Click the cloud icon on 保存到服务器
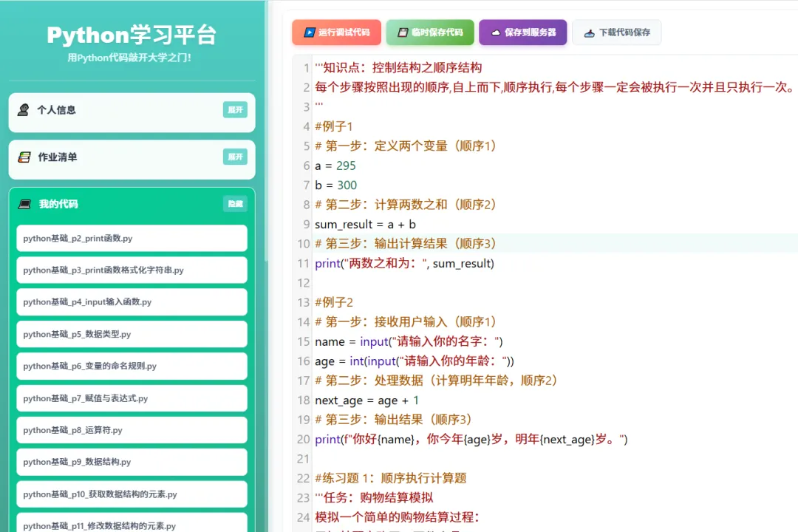Image resolution: width=798 pixels, height=532 pixels. (496, 33)
